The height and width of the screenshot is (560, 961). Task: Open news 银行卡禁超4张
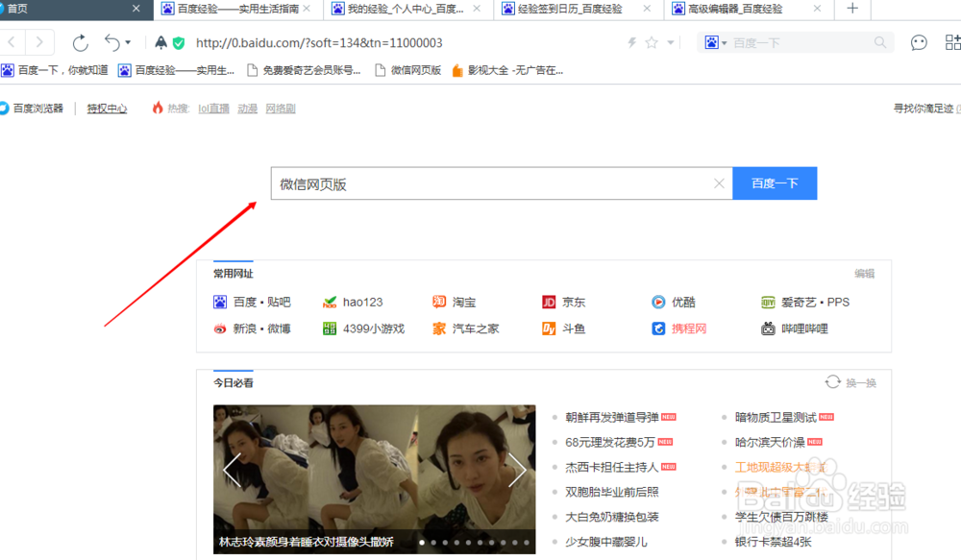pyautogui.click(x=773, y=543)
